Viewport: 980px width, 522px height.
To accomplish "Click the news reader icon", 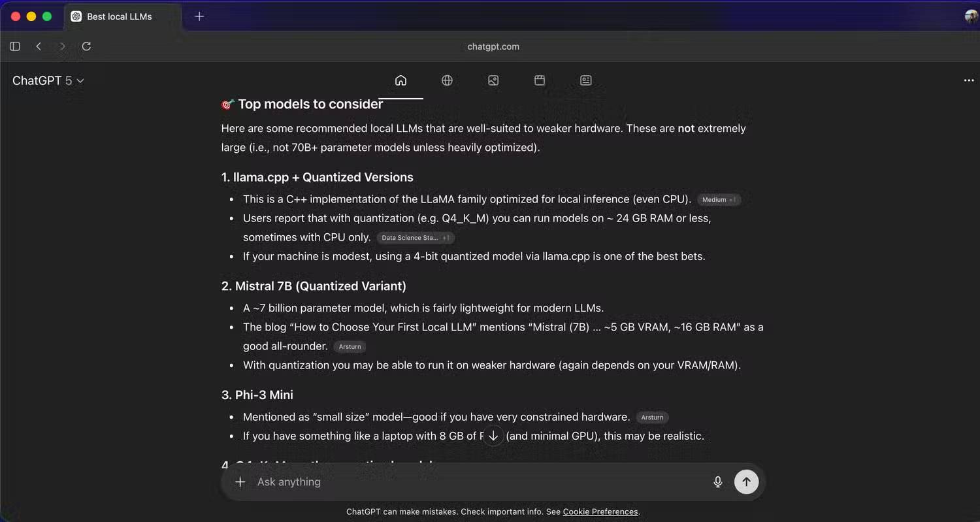I will 586,80.
